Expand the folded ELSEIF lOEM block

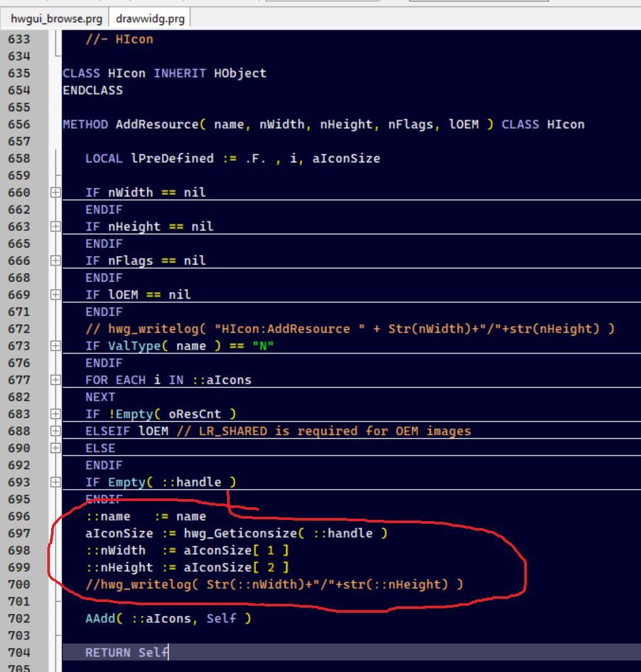(56, 431)
